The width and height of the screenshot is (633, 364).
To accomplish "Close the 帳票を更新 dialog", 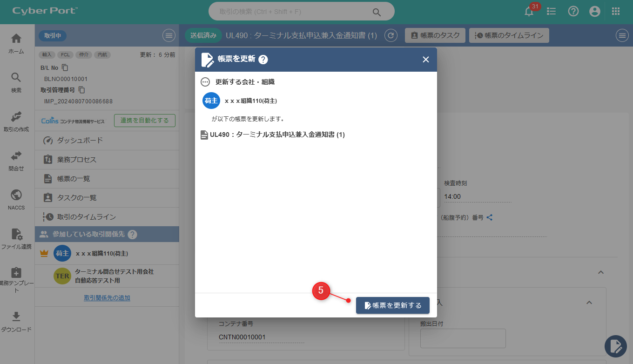I will click(x=425, y=60).
